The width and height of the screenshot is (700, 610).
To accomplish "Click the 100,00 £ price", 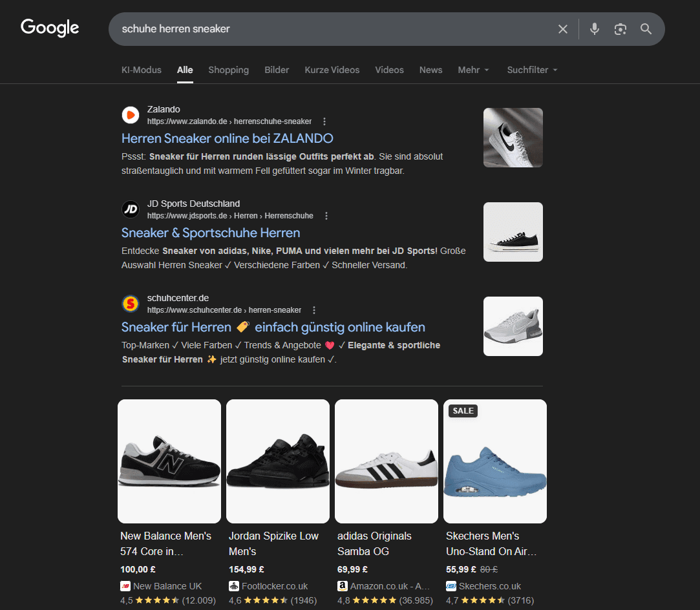I will pyautogui.click(x=138, y=569).
